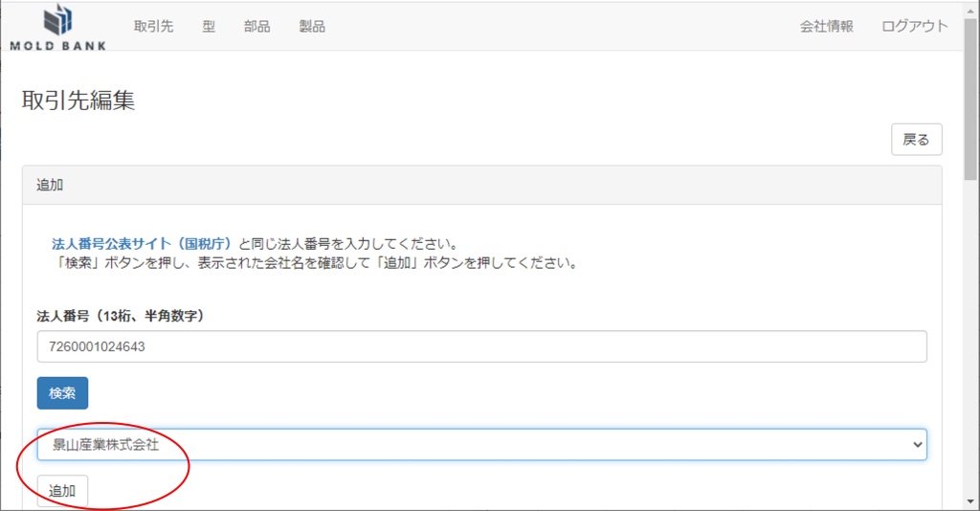980x511 pixels.
Task: Click the 法人番号（13桁、半角数字） field label
Action: pos(120,315)
